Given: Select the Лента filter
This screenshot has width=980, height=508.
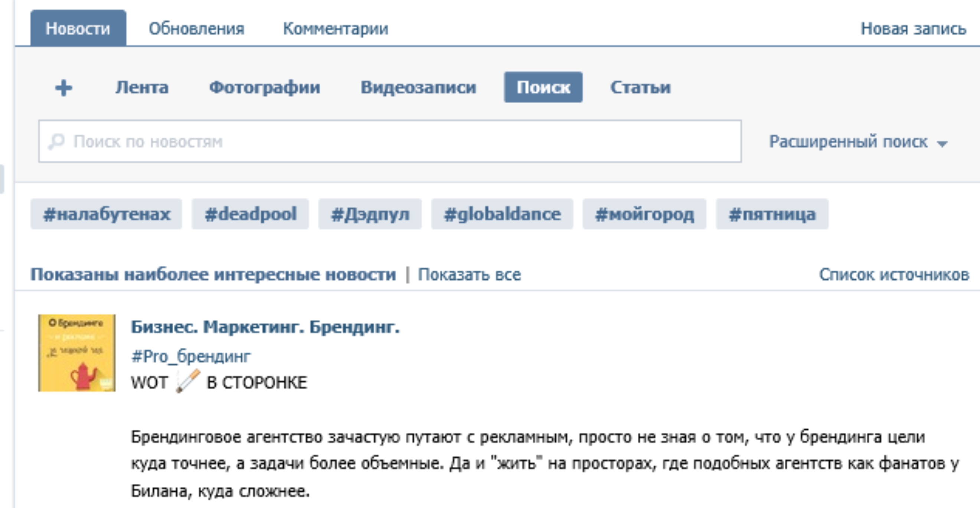Looking at the screenshot, I should [142, 88].
